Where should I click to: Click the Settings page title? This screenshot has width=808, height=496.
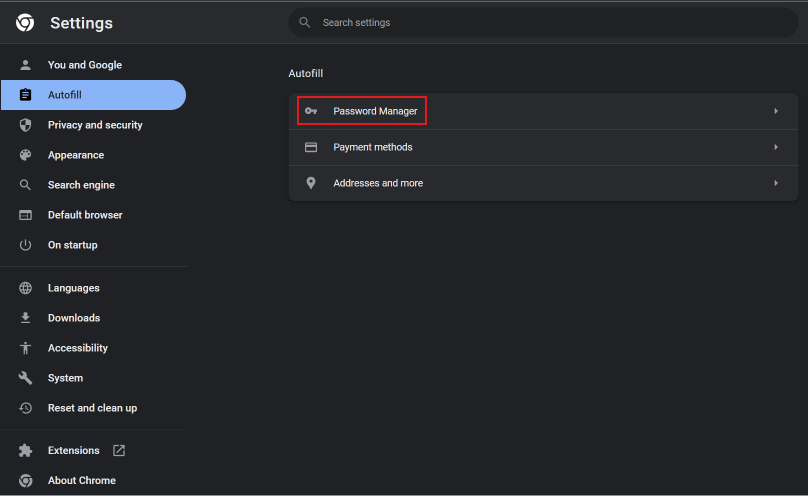81,23
